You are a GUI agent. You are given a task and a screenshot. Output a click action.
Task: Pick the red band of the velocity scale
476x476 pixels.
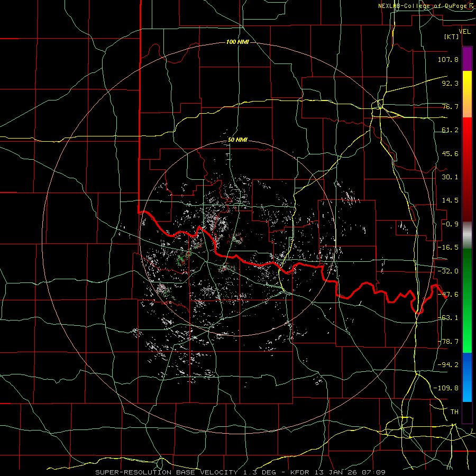coord(467,170)
